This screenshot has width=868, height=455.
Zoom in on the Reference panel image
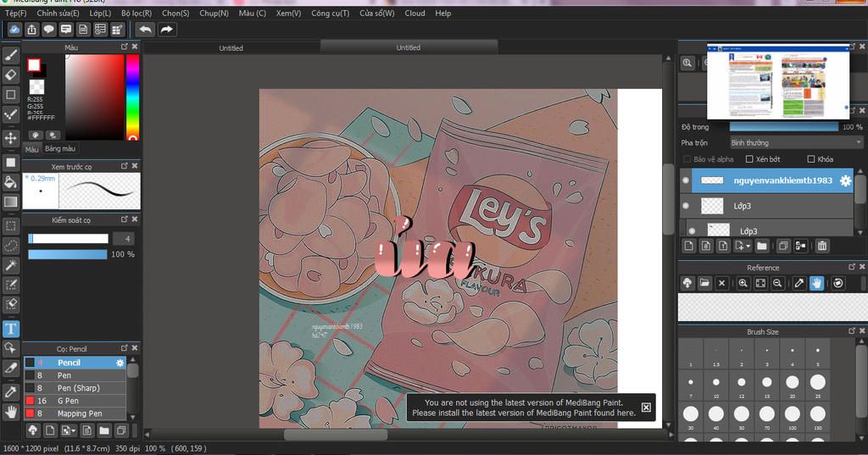tap(743, 283)
